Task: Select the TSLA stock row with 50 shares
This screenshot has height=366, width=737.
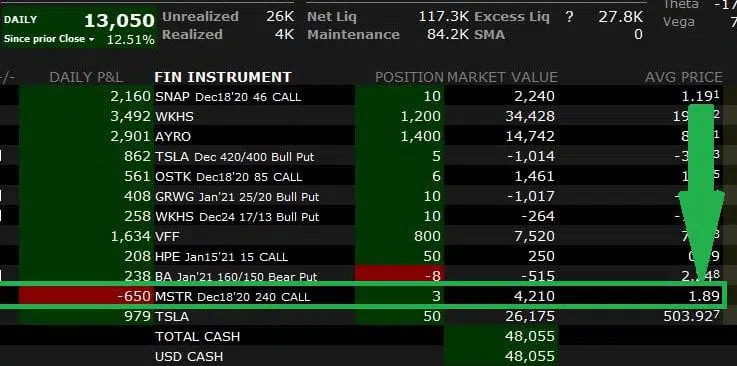Action: coord(368,316)
